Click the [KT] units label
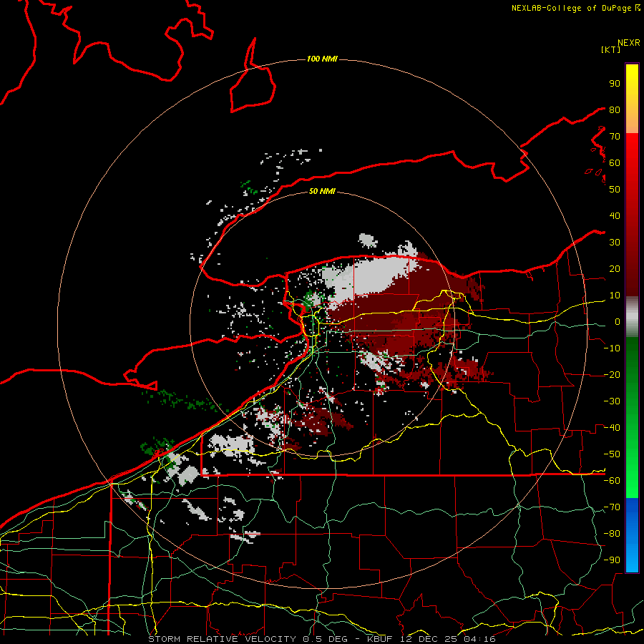The width and height of the screenshot is (644, 644). click(611, 49)
